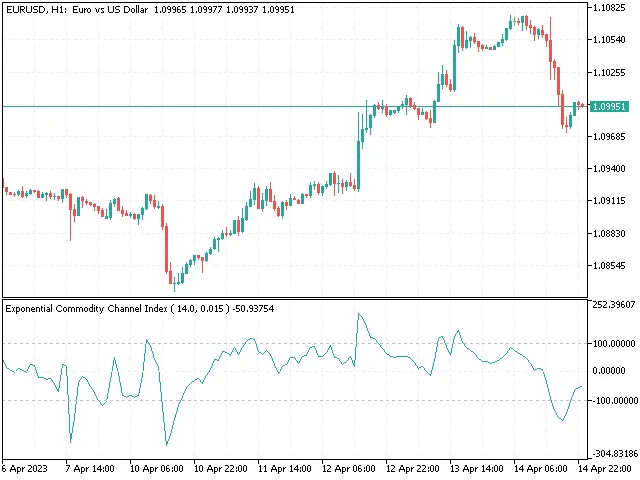Click the -304.83186 indicator scale value
Image resolution: width=640 pixels, height=480 pixels.
(x=612, y=452)
